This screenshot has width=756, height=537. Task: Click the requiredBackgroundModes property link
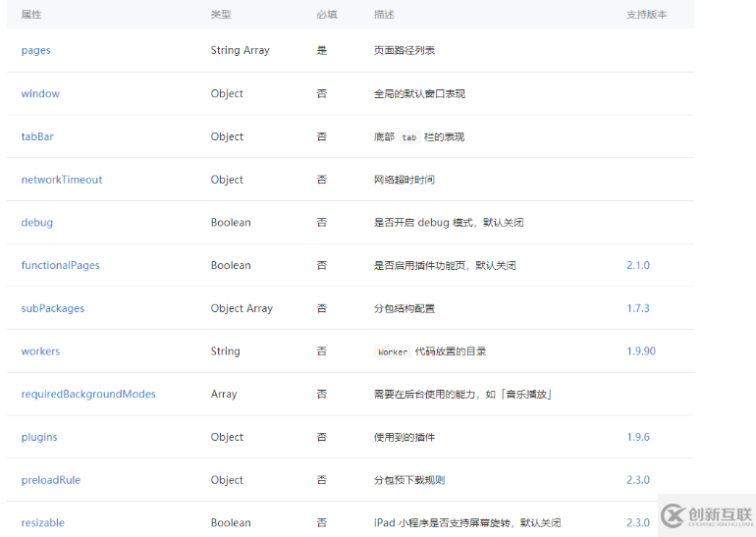coord(88,394)
